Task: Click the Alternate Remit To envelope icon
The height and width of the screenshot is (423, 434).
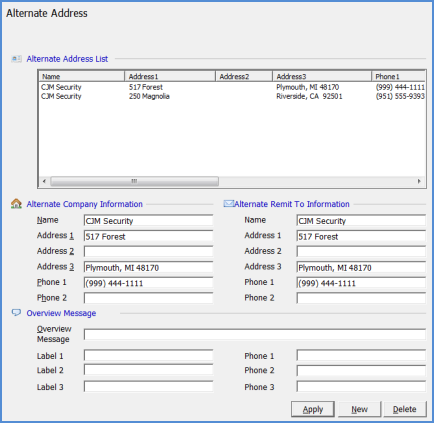Action: (x=228, y=203)
